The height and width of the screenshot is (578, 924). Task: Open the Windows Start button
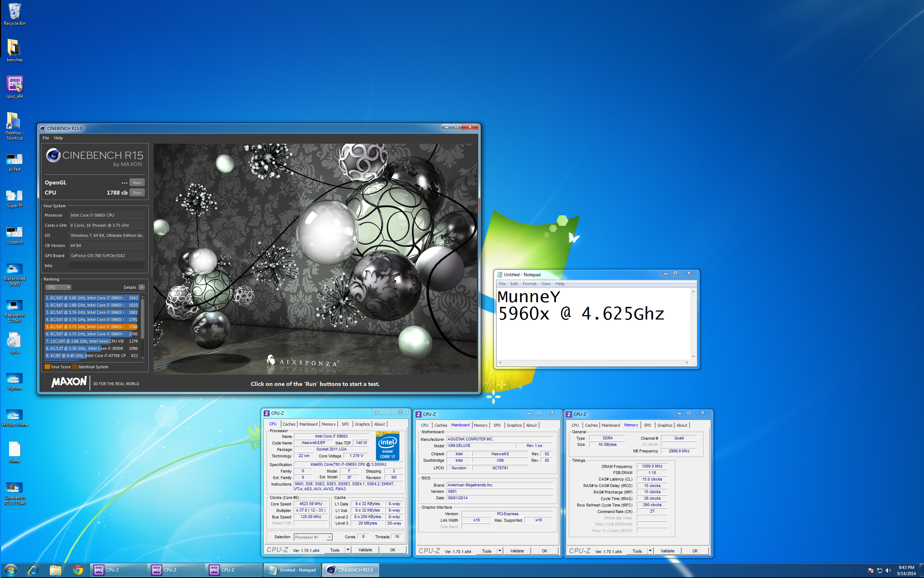pyautogui.click(x=11, y=570)
